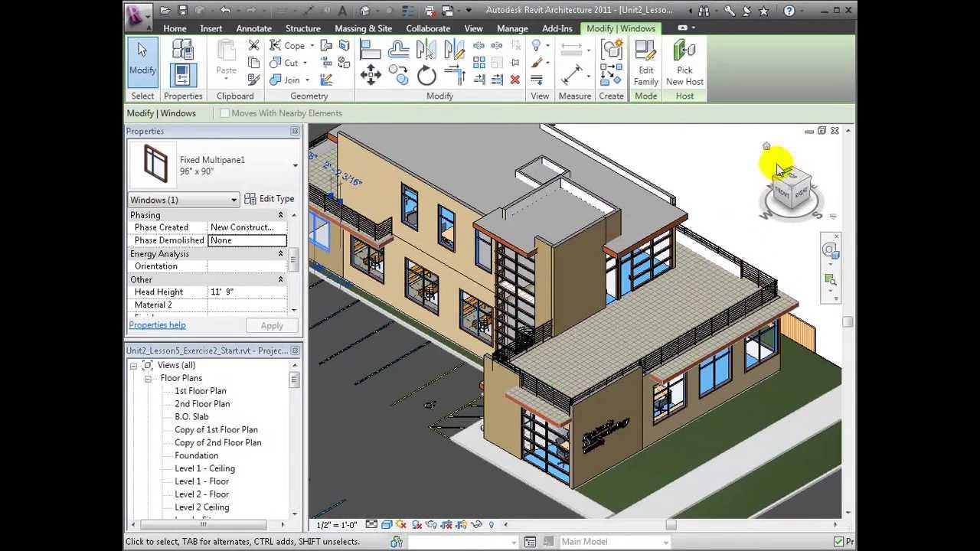Select the Copy tool in Modify panel
980x551 pixels.
click(x=398, y=75)
